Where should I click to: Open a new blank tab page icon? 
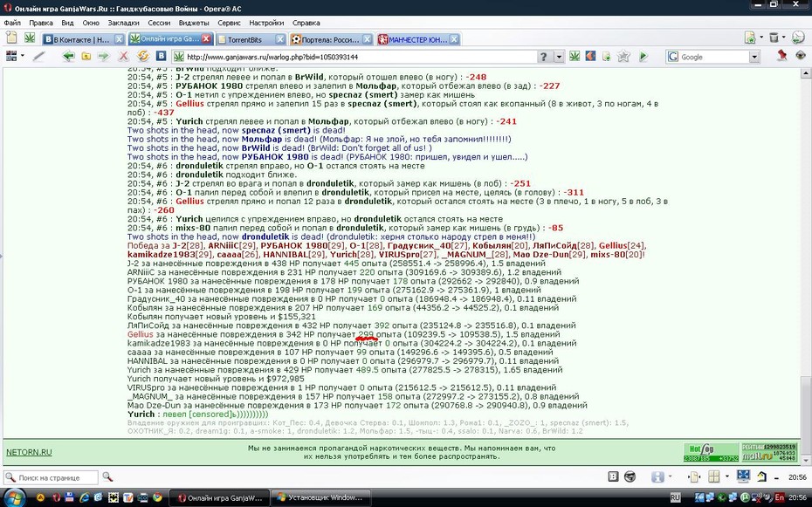[x=11, y=38]
